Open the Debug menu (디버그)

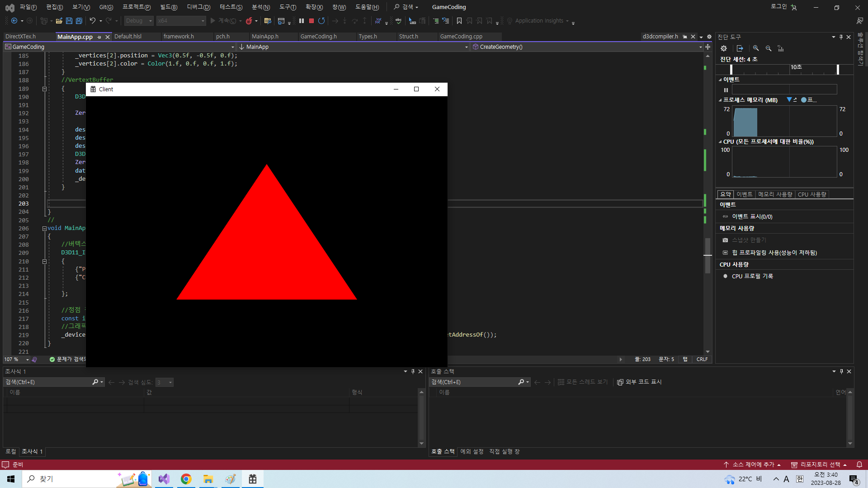coord(198,7)
